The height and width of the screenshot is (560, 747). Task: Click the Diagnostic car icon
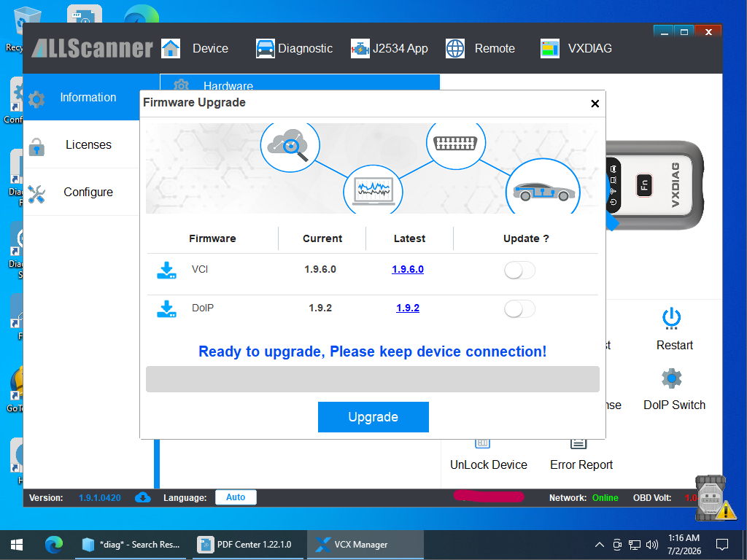tap(265, 49)
